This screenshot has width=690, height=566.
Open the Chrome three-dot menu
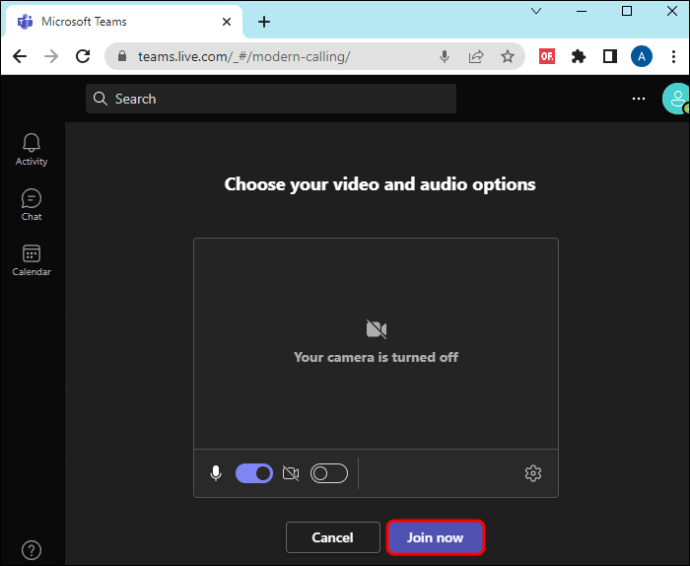(x=673, y=56)
